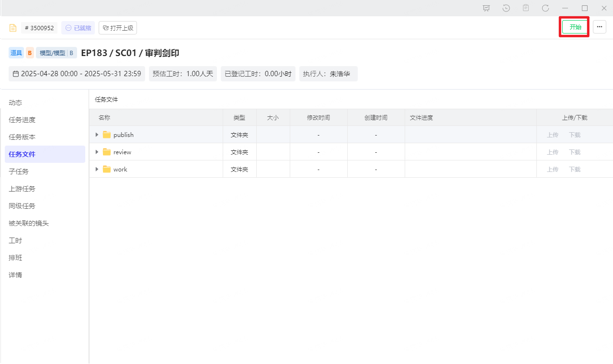Expand the work folder tree arrow
Image resolution: width=613 pixels, height=364 pixels.
tap(97, 170)
